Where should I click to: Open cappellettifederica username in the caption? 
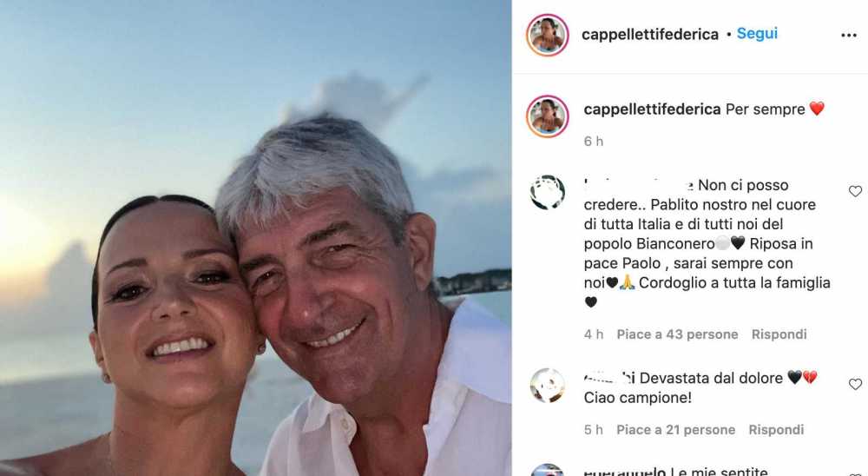[652, 109]
